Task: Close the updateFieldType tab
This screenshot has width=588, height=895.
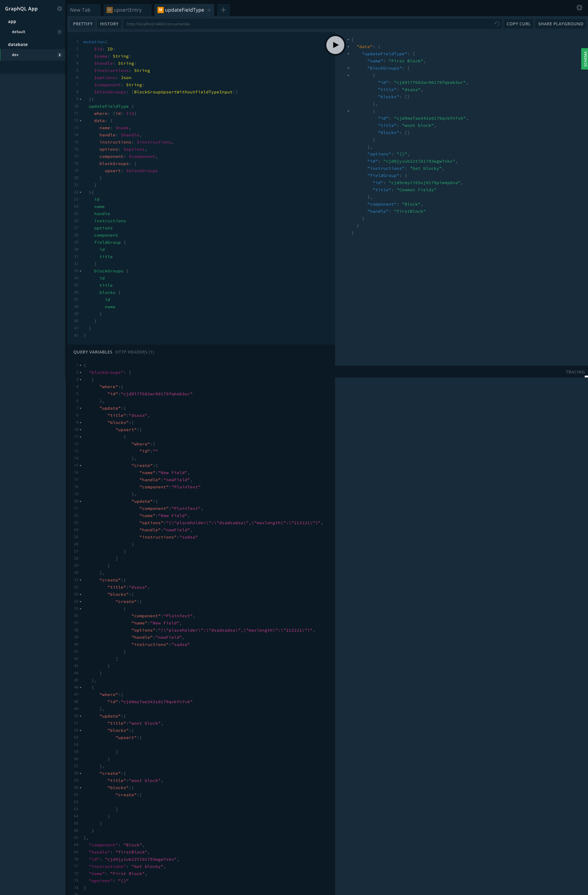Action: coord(209,10)
